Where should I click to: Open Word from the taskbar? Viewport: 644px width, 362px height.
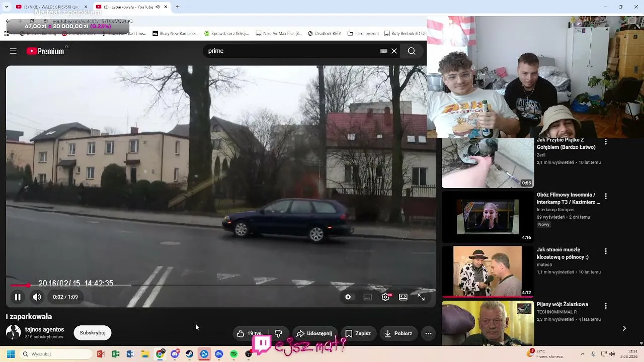pos(130,354)
